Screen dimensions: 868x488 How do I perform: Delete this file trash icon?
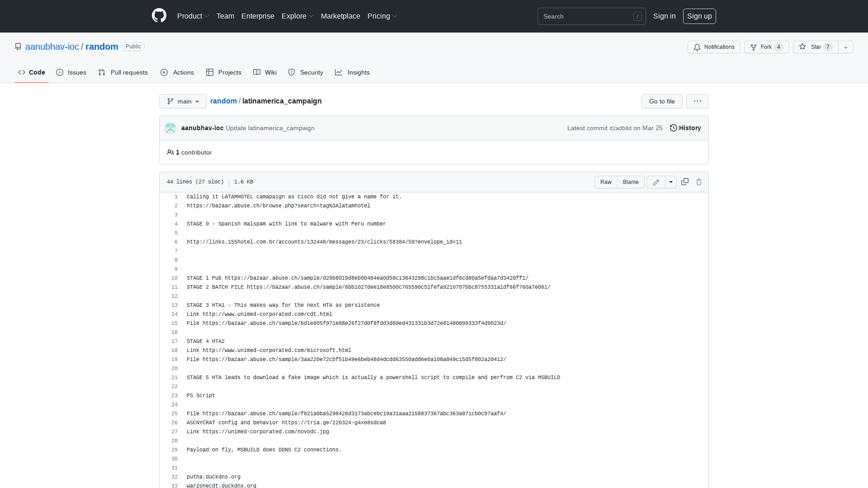(699, 182)
